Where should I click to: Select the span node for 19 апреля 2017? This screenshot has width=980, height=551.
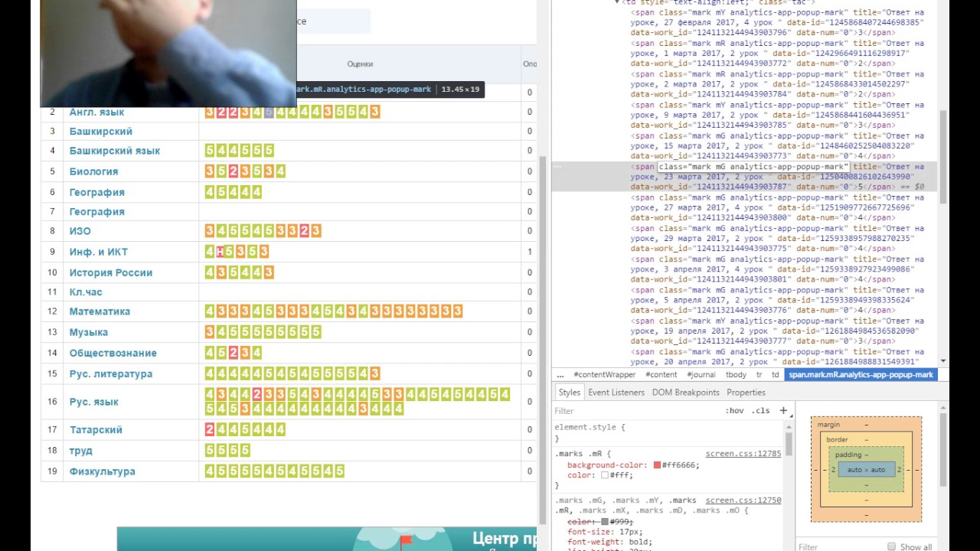777,331
